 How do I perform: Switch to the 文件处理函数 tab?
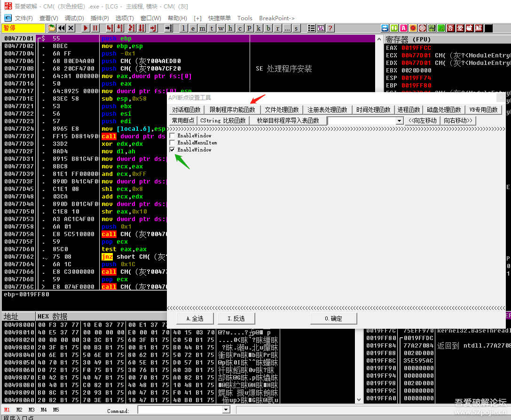(282, 110)
